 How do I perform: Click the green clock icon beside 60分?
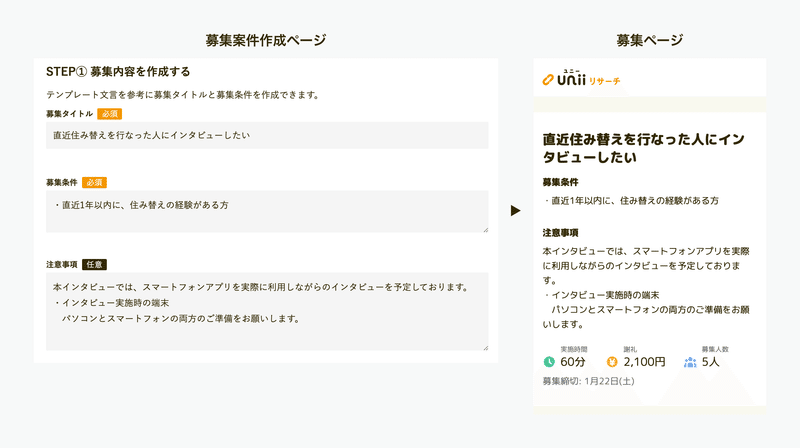coord(549,362)
